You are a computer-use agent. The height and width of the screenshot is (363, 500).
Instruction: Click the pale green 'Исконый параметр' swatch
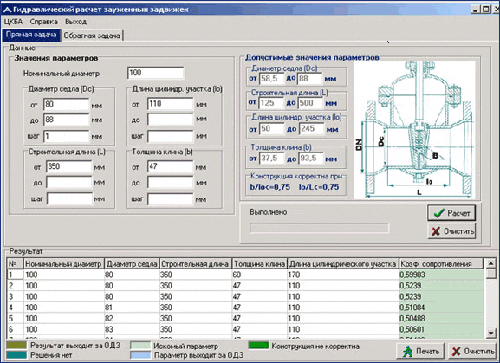(x=140, y=346)
